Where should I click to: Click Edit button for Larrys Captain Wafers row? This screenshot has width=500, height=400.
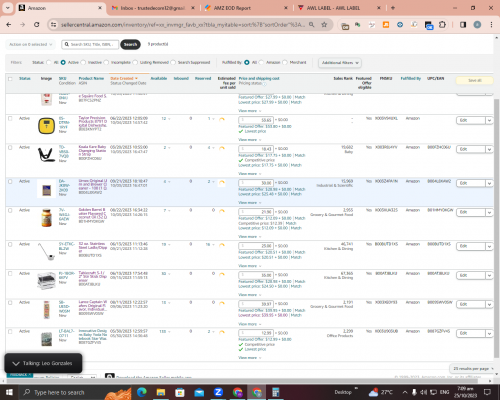pyautogui.click(x=471, y=304)
